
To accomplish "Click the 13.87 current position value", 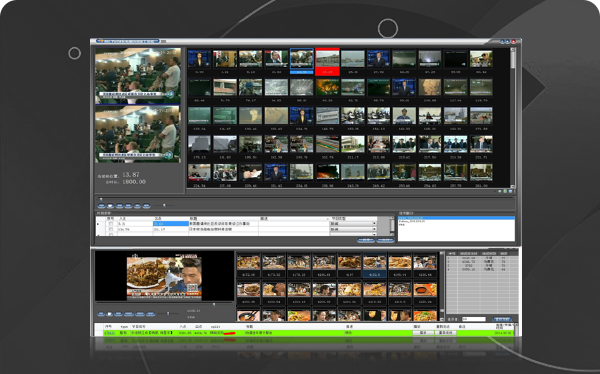I will click(x=131, y=175).
